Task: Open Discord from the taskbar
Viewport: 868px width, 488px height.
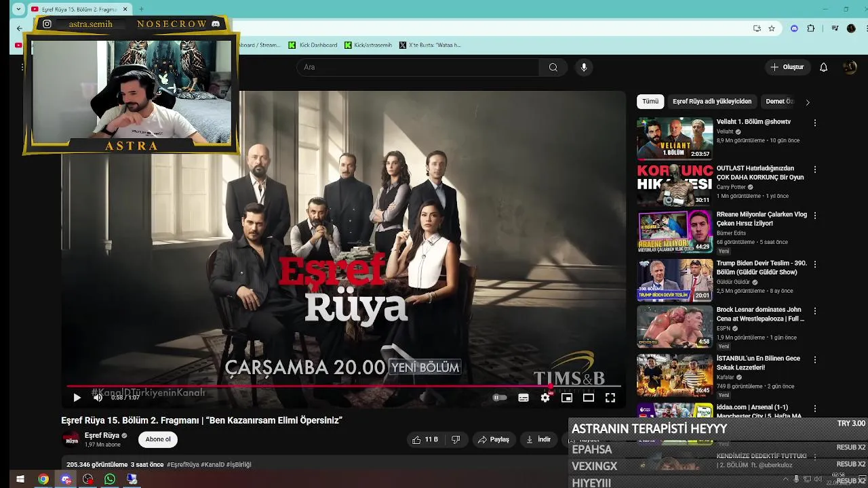Action: [x=66, y=479]
